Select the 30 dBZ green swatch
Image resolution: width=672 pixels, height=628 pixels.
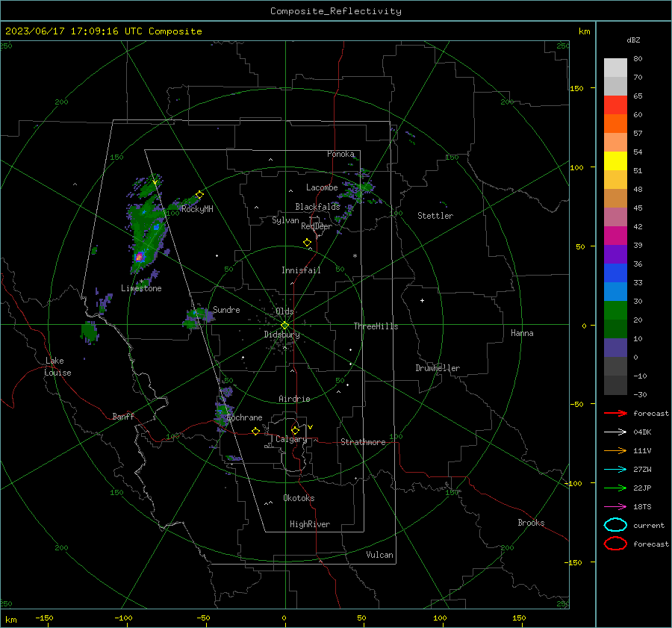615,311
